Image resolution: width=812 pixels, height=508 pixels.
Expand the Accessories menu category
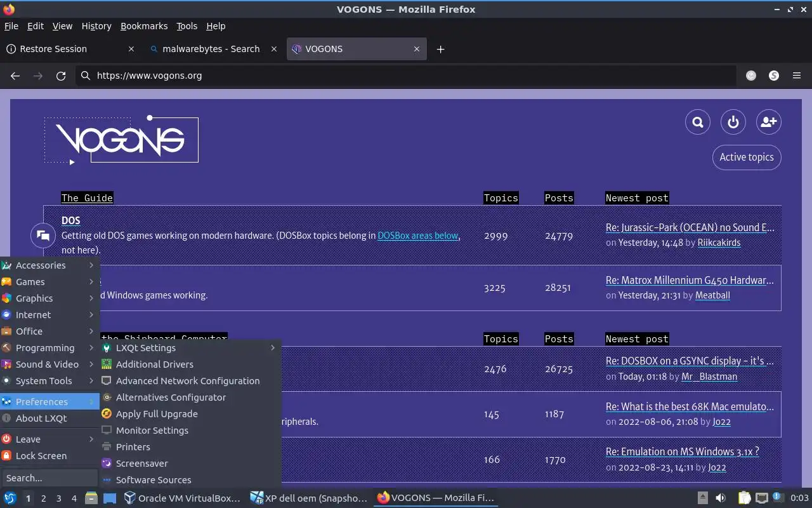[x=49, y=265]
